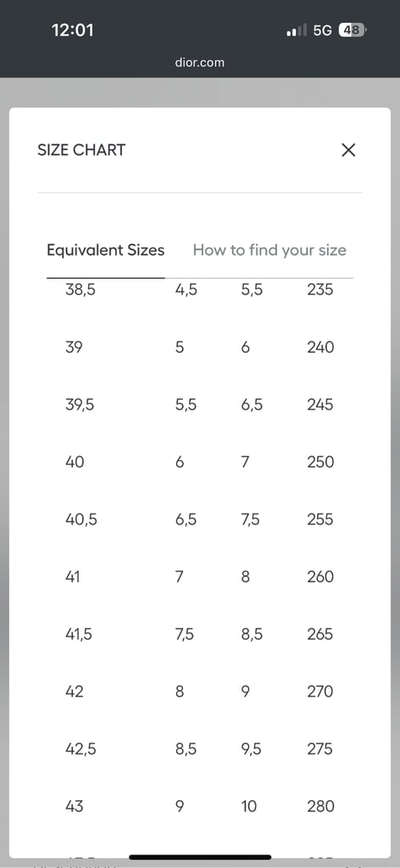This screenshot has width=400, height=868.
Task: Close the size chart dialog
Action: click(348, 150)
